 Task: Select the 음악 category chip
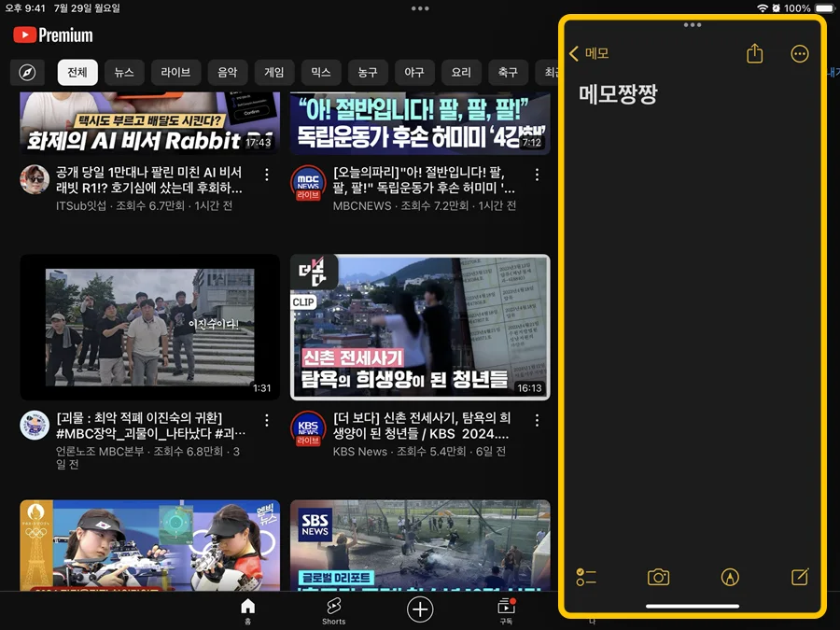tap(227, 72)
